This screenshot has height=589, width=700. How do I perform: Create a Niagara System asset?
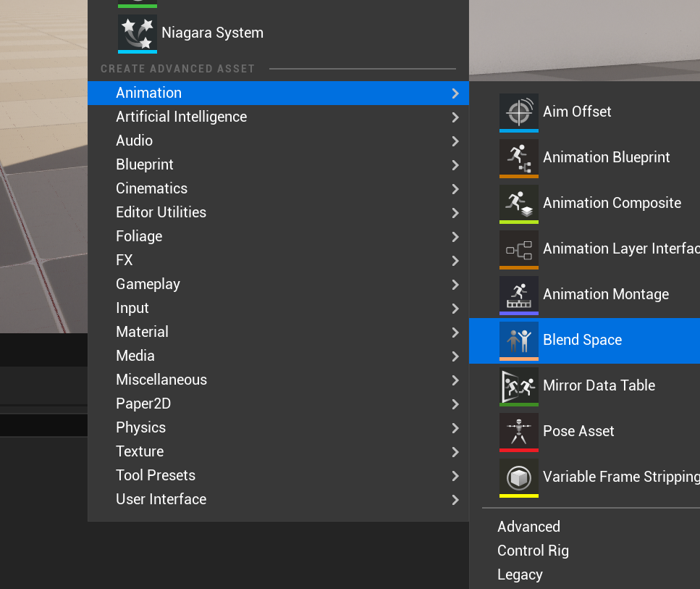click(x=278, y=33)
